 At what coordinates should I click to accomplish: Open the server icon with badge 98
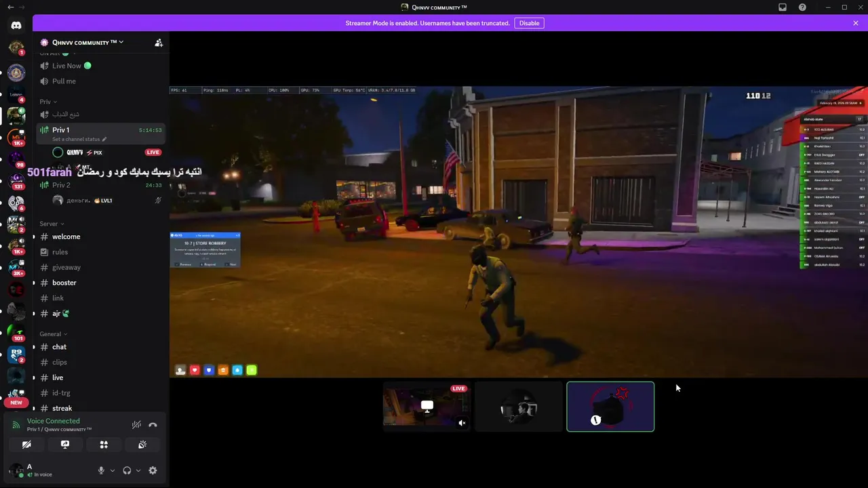[x=16, y=159]
